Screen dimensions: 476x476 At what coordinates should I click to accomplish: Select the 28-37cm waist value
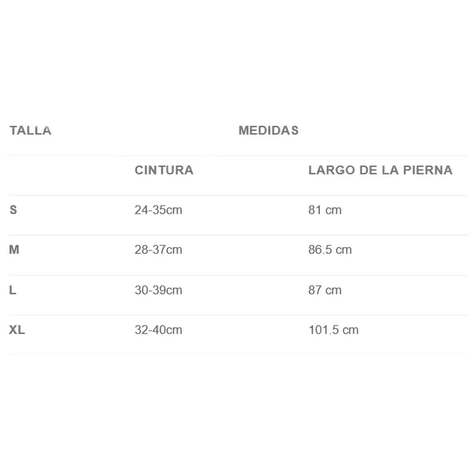tap(158, 250)
